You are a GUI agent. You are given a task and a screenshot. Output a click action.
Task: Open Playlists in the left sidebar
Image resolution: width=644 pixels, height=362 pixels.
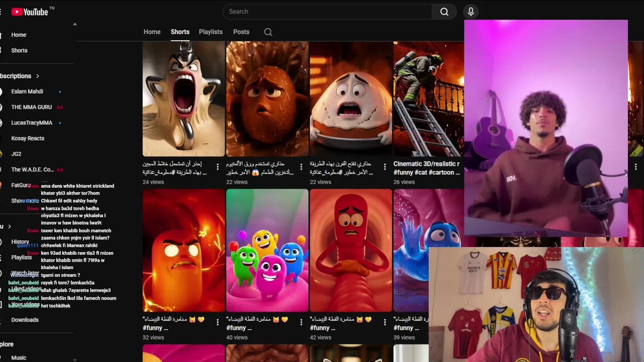coord(21,257)
